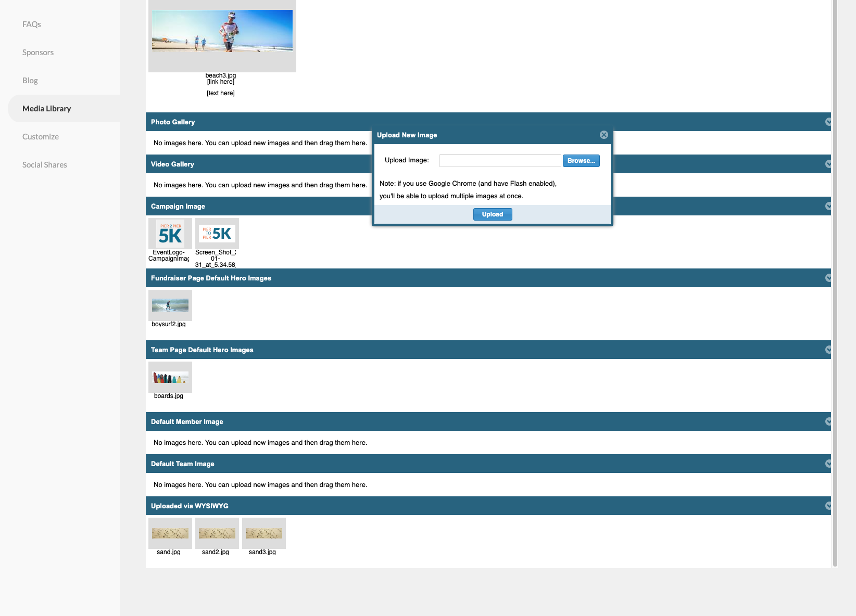Click the Upload Image: label

tap(407, 160)
